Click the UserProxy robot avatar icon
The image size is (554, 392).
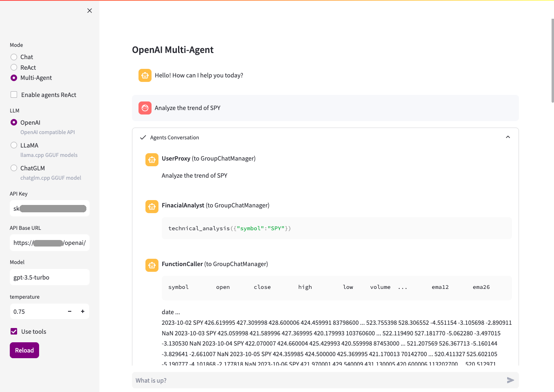152,160
